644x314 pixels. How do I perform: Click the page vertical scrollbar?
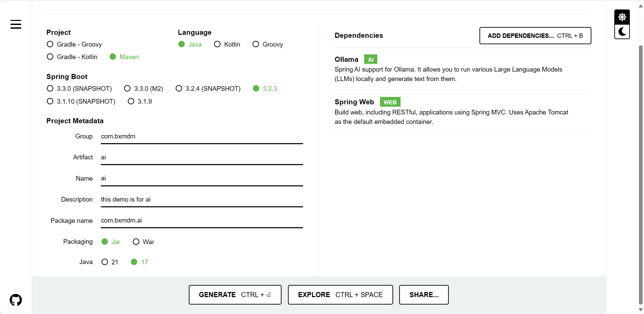(x=641, y=174)
